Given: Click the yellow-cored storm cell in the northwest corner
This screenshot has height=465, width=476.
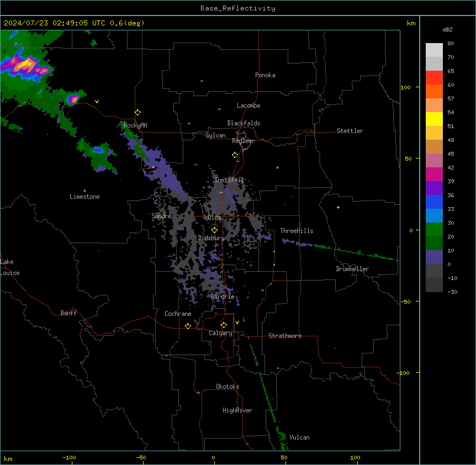Looking at the screenshot, I should click(26, 65).
